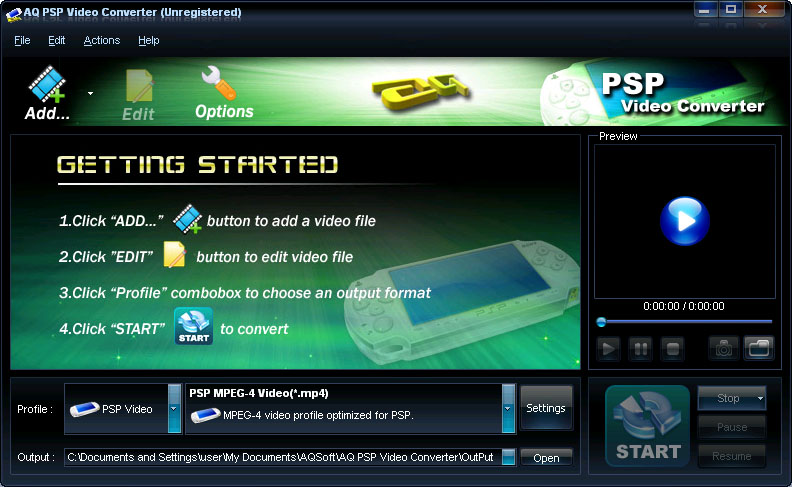Click the "MPEG-4 video profile optimized for PSP." text
This screenshot has width=792, height=487.
pyautogui.click(x=318, y=415)
